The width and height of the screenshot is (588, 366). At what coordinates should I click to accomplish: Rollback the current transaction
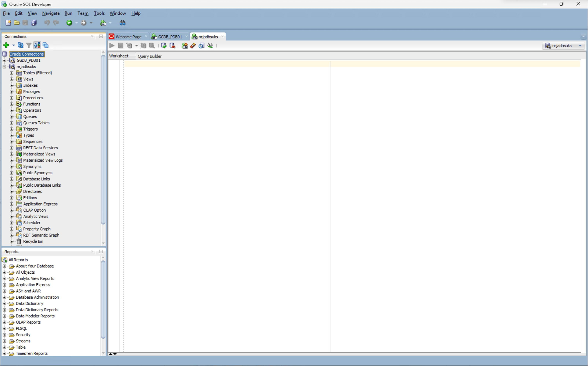point(172,45)
